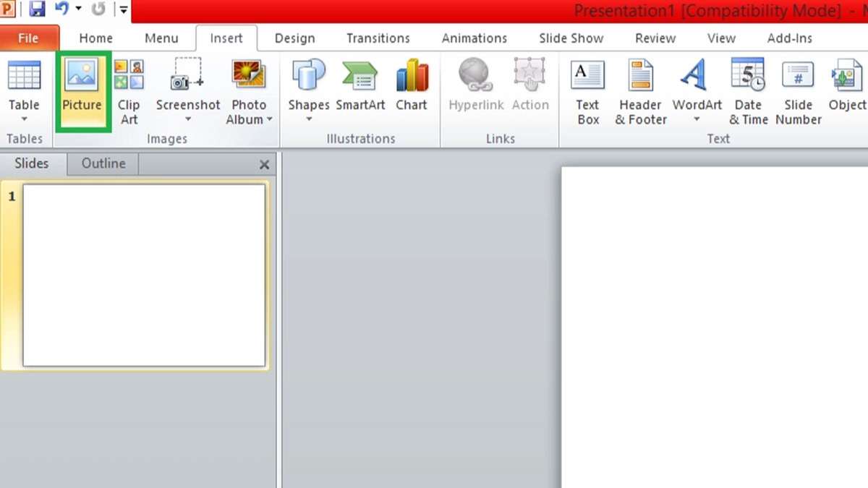Undo the last action

pyautogui.click(x=61, y=10)
